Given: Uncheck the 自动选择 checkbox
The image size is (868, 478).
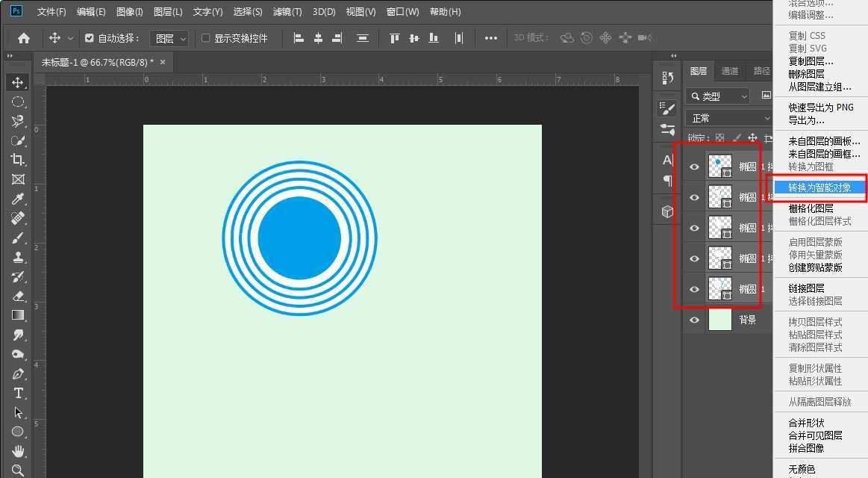Looking at the screenshot, I should 90,38.
